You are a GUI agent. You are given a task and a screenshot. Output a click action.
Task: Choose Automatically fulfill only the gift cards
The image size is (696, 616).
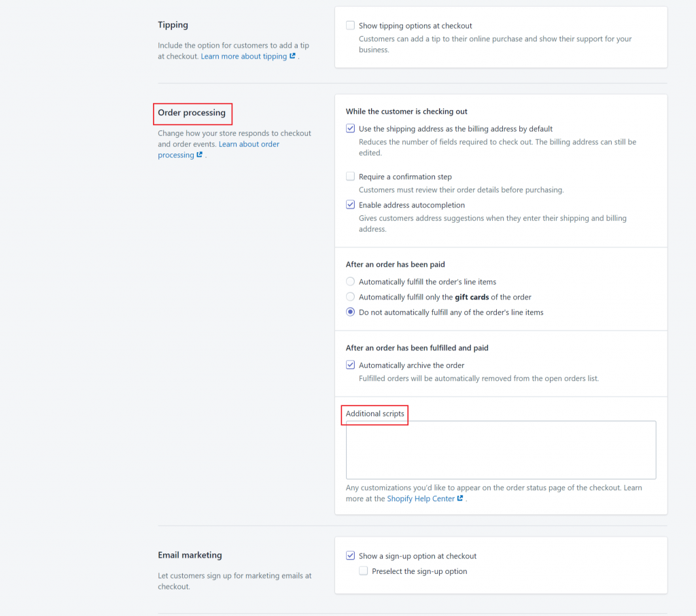point(351,297)
